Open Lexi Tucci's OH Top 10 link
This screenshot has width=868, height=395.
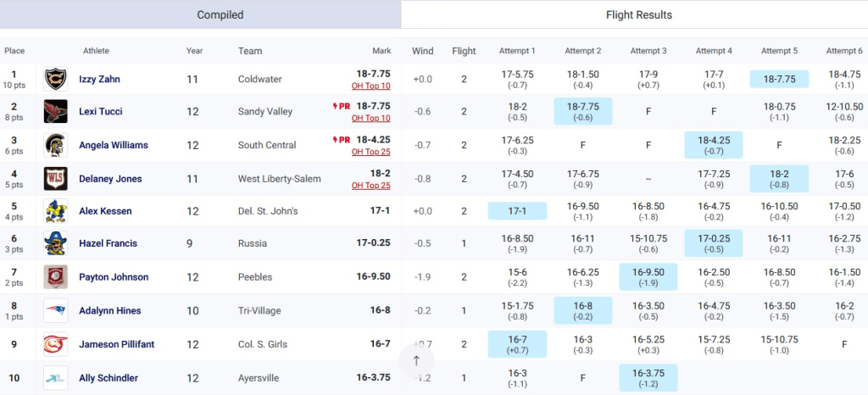pyautogui.click(x=371, y=119)
